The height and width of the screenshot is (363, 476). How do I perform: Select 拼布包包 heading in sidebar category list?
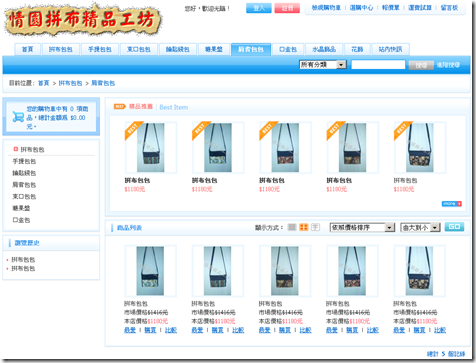(x=32, y=150)
